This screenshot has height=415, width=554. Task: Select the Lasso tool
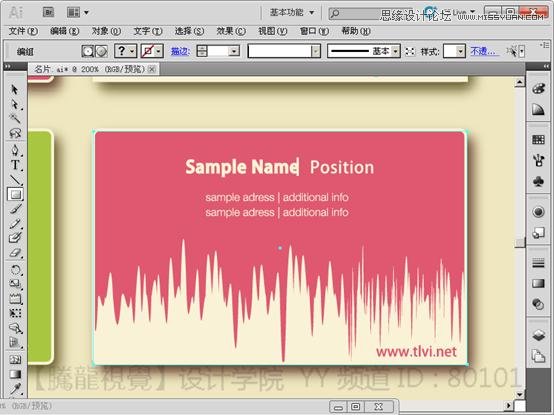click(x=14, y=133)
